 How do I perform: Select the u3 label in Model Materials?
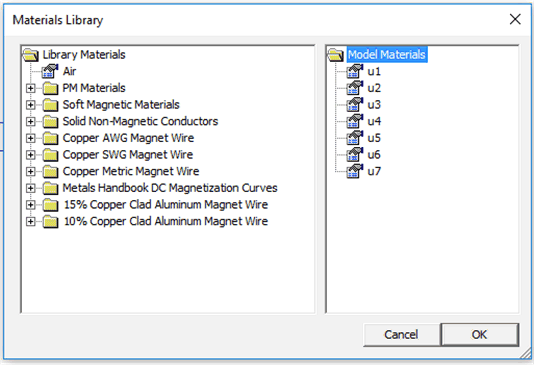(x=374, y=105)
